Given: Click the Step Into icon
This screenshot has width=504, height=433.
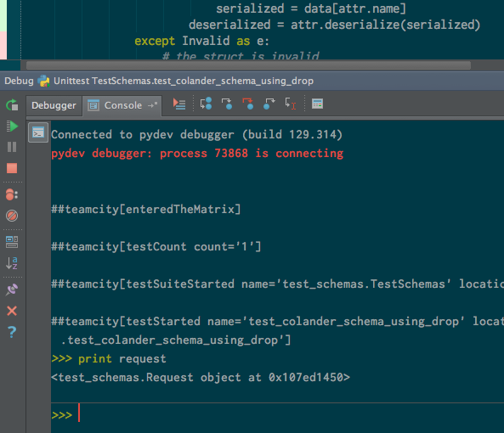Looking at the screenshot, I should coord(227,104).
